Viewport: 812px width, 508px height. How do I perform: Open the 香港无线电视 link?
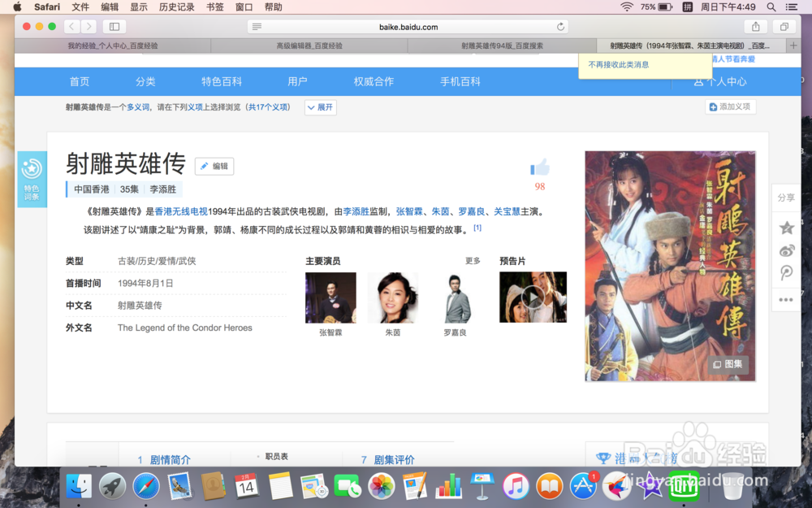coord(181,211)
